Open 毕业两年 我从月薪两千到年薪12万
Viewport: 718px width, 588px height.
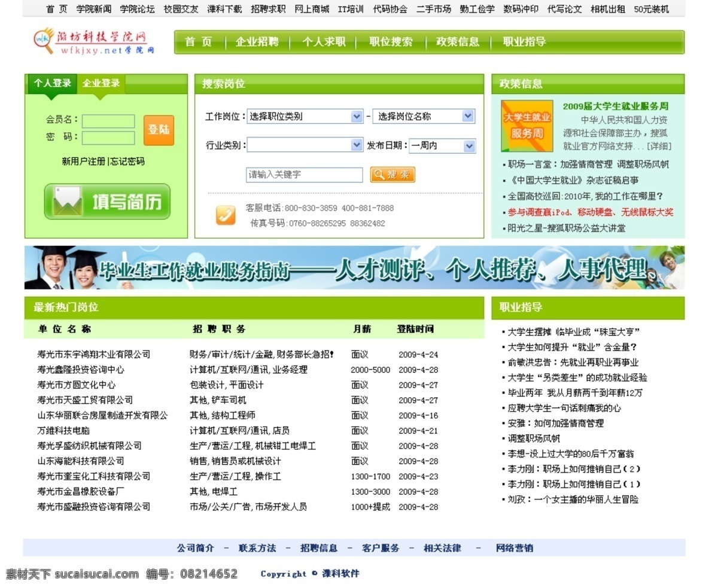coord(575,393)
